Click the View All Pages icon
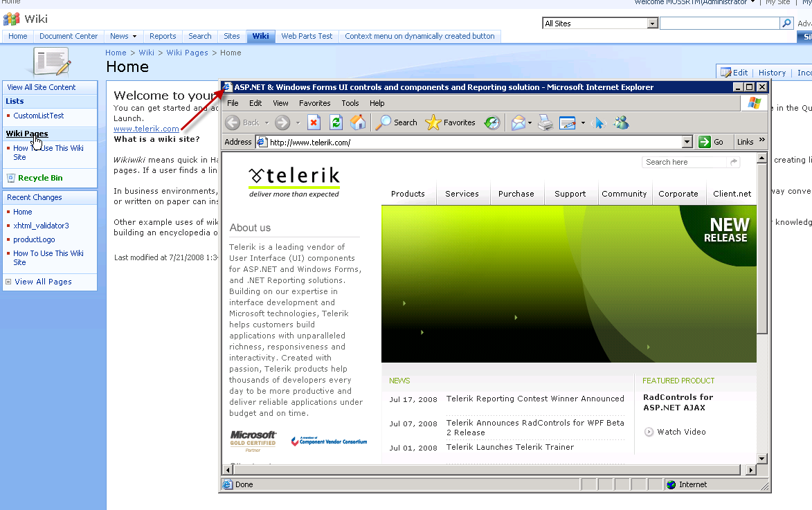The width and height of the screenshot is (812, 510). (8, 282)
